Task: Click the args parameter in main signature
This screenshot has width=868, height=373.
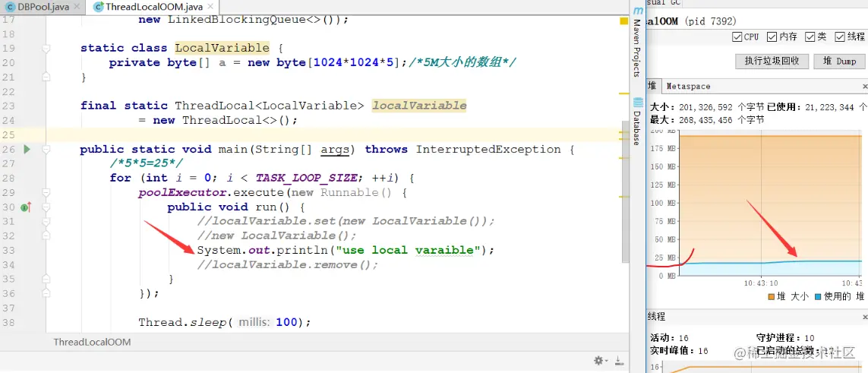Action: [x=336, y=150]
